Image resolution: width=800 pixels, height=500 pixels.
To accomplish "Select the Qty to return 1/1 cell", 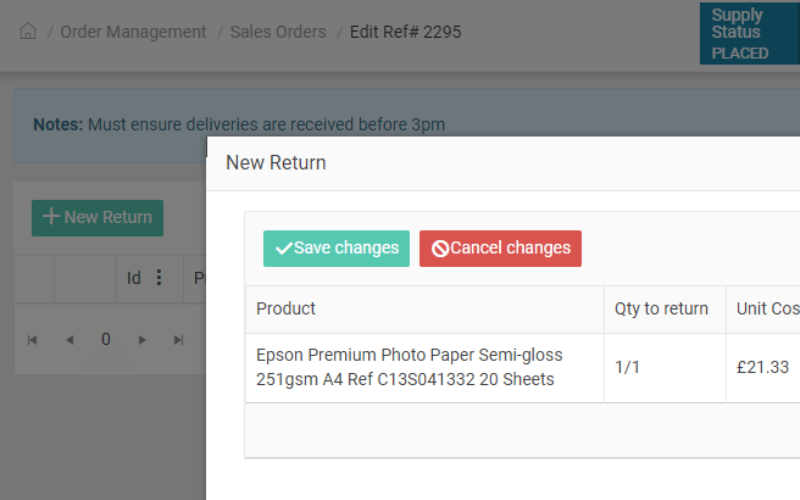I will point(665,367).
